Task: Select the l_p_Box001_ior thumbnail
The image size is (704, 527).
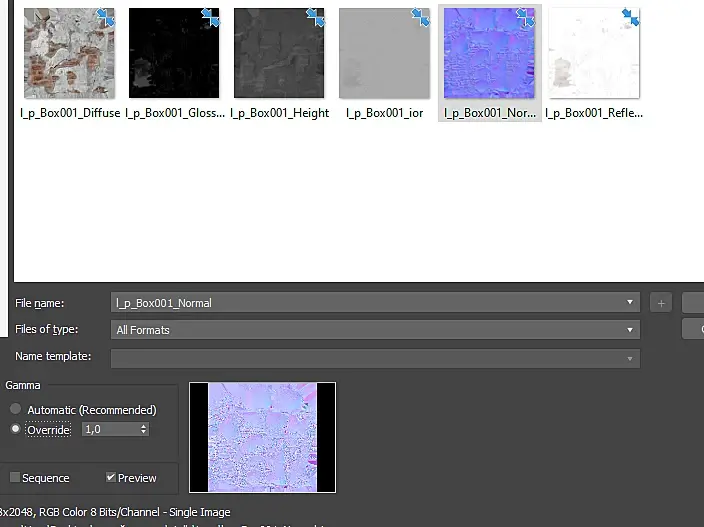Action: pyautogui.click(x=384, y=53)
